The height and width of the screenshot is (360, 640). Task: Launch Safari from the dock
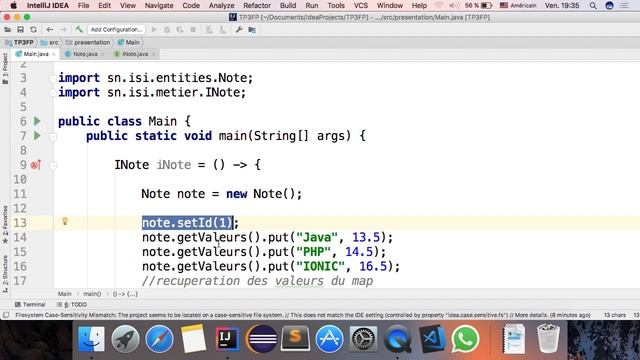coord(159,339)
